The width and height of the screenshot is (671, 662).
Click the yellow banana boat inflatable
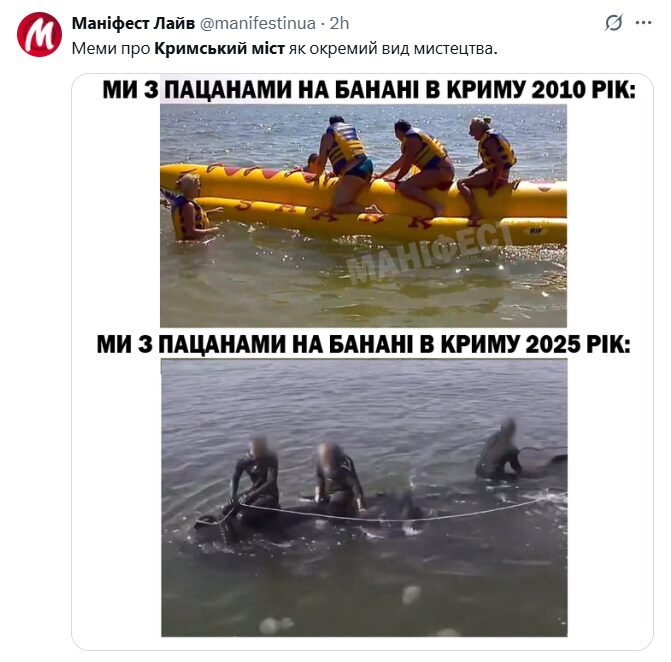pyautogui.click(x=364, y=203)
